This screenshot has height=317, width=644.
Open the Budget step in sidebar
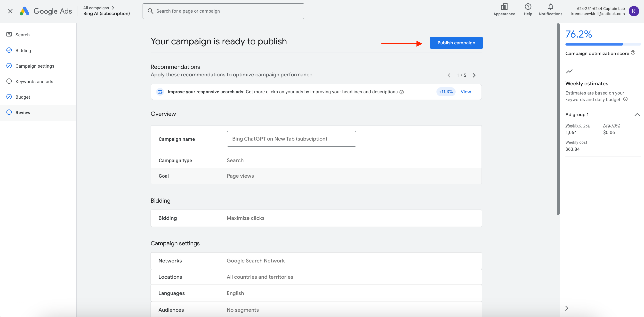[23, 97]
